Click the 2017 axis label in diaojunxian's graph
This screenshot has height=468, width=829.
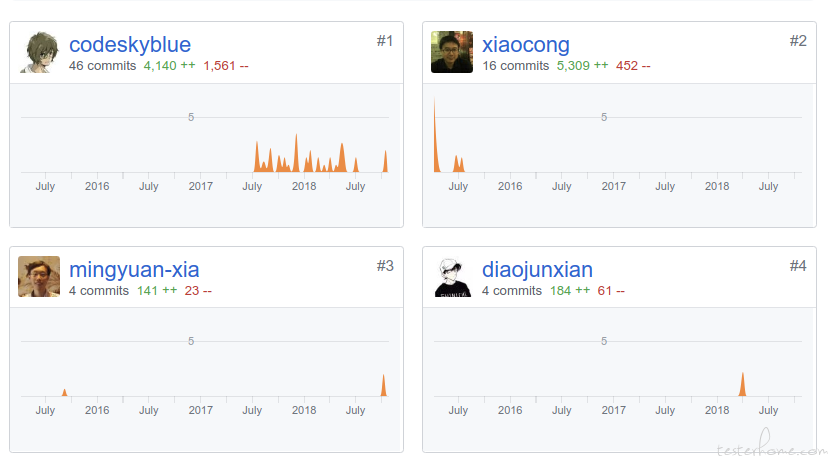click(x=613, y=410)
